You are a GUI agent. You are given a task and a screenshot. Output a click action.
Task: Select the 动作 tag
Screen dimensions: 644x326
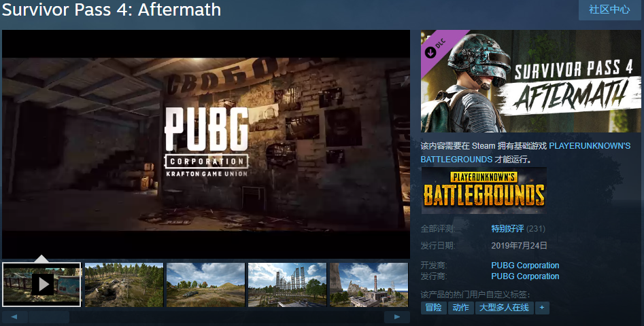click(x=460, y=308)
